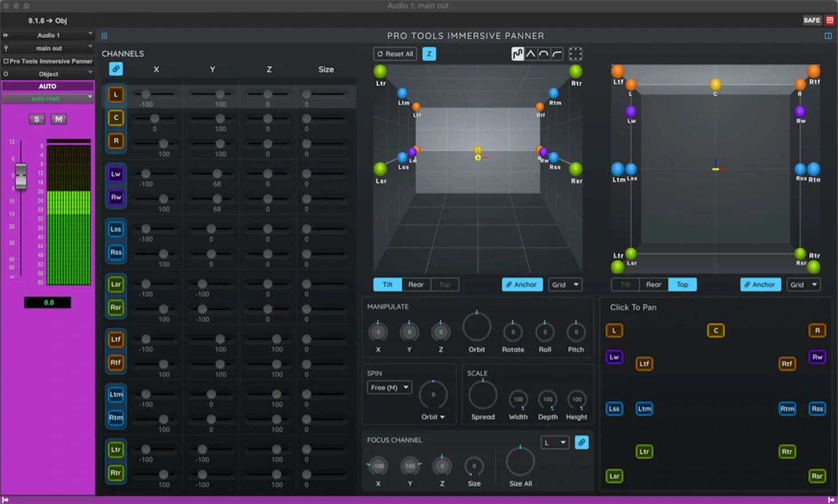Select the Rss channel icon in channel list
Viewport: 838px width, 504px height.
point(116,252)
